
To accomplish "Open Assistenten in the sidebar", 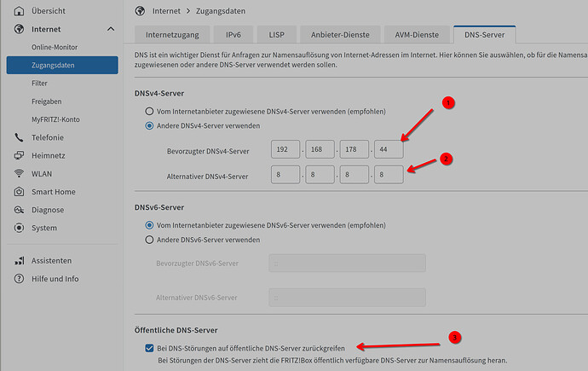I will (51, 260).
